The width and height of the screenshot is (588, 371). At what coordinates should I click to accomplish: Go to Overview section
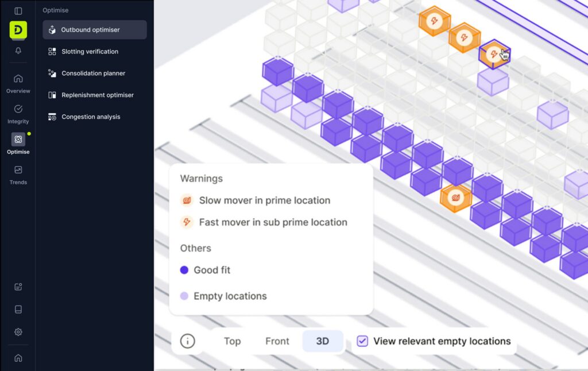coord(18,83)
